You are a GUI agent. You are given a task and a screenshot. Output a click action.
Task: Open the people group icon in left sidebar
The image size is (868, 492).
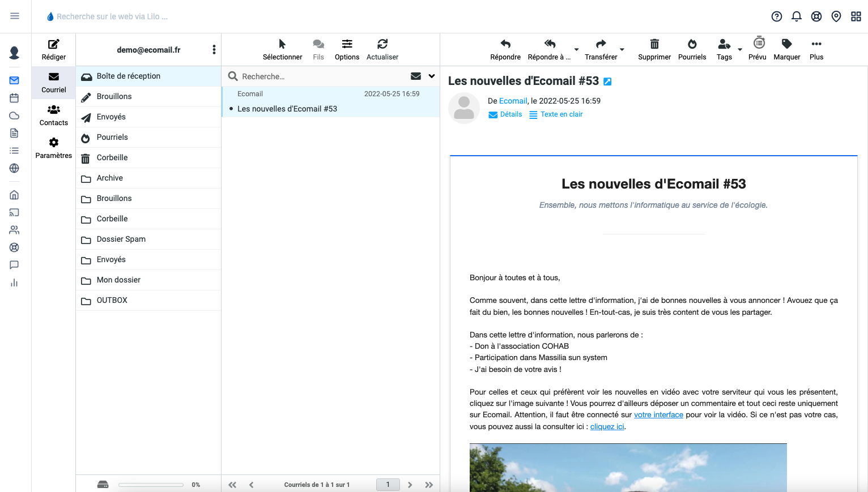[14, 230]
